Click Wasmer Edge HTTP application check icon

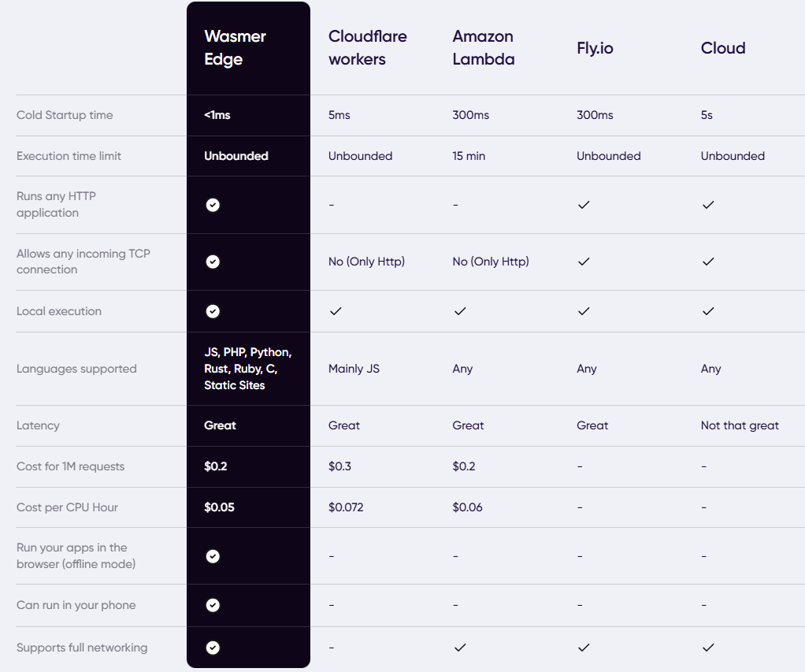[x=213, y=205]
